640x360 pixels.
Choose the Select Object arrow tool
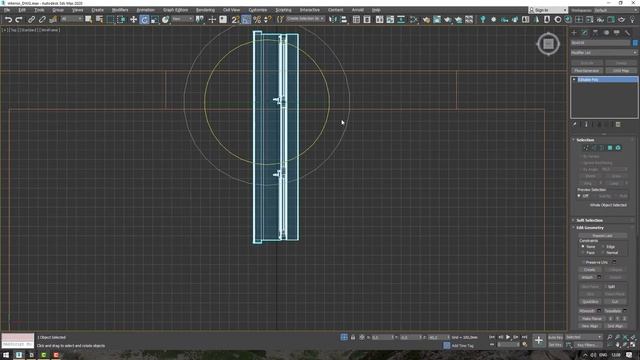(x=89, y=19)
